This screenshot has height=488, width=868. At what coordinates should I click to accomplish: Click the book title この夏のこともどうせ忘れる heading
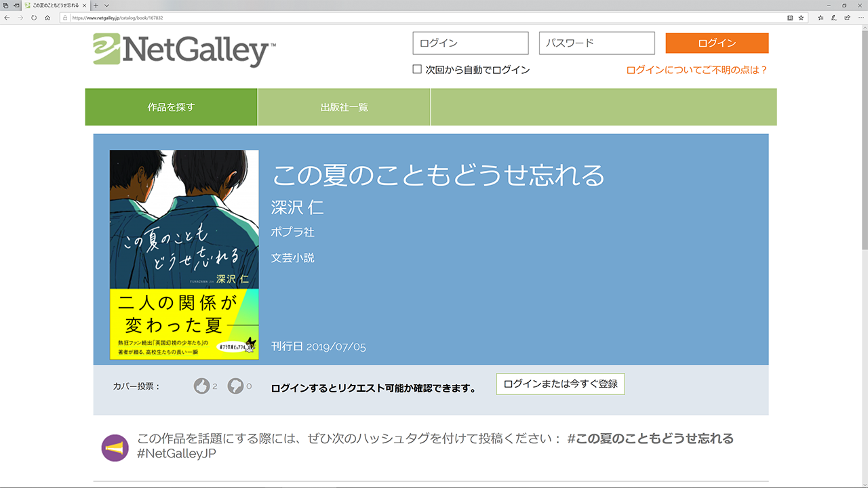438,176
